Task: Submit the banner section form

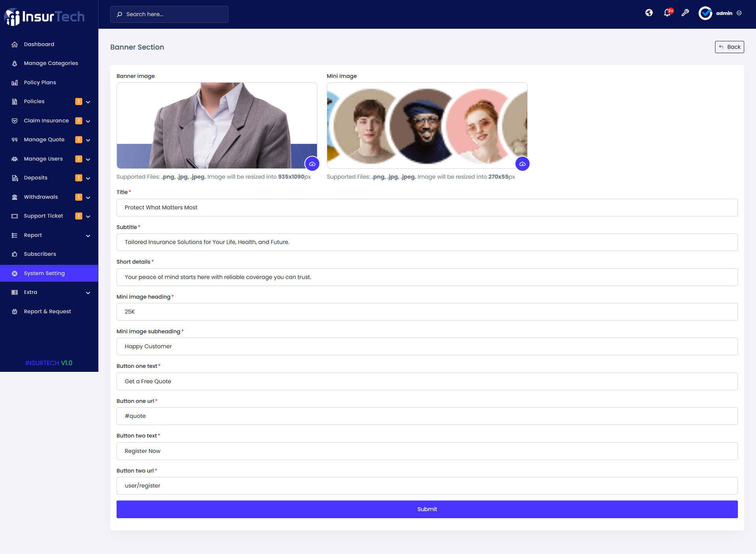Action: click(x=427, y=509)
